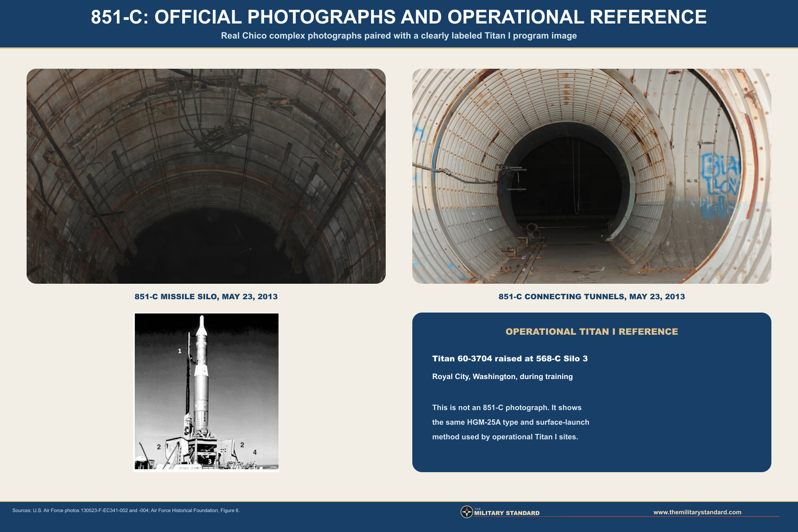The height and width of the screenshot is (532, 798).
Task: Click heading 'OPERATIONAL TITAN I REFERENCE'
Action: (x=592, y=332)
